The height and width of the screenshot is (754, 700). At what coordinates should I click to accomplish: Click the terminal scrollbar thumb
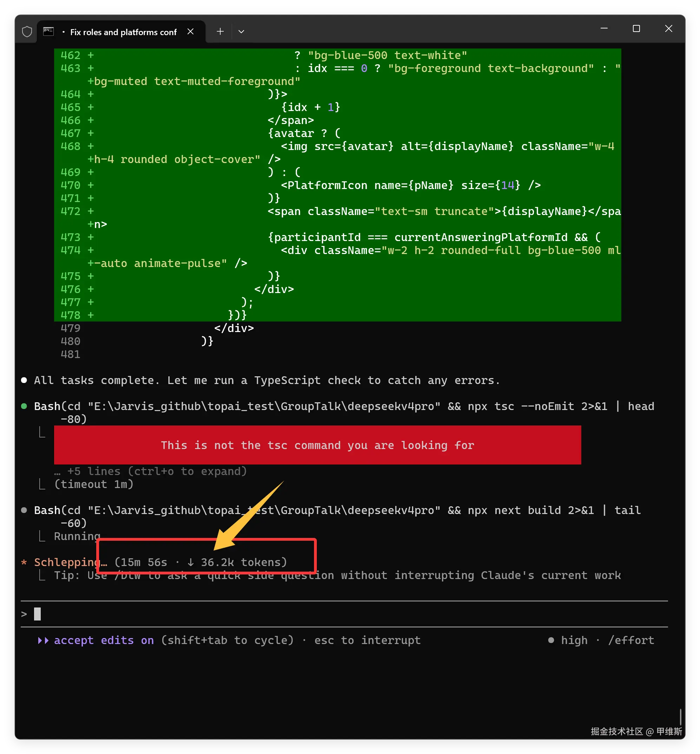pyautogui.click(x=680, y=717)
